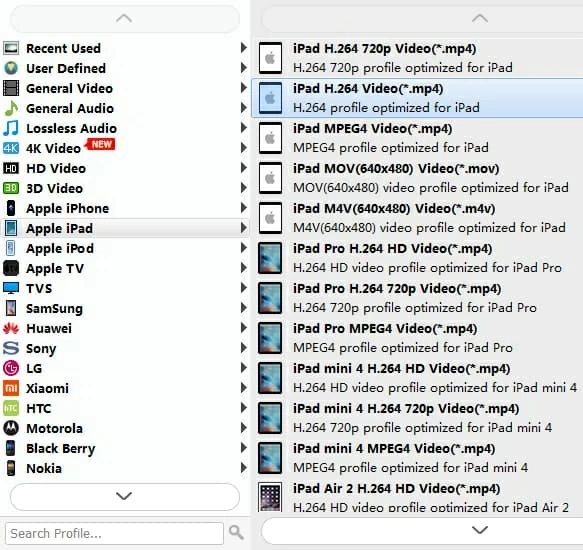
Task: Click the General Video filmstrip icon
Action: coord(11,89)
